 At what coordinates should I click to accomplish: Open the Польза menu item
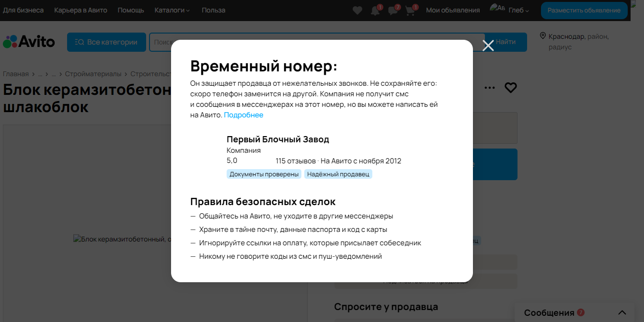pos(213,10)
